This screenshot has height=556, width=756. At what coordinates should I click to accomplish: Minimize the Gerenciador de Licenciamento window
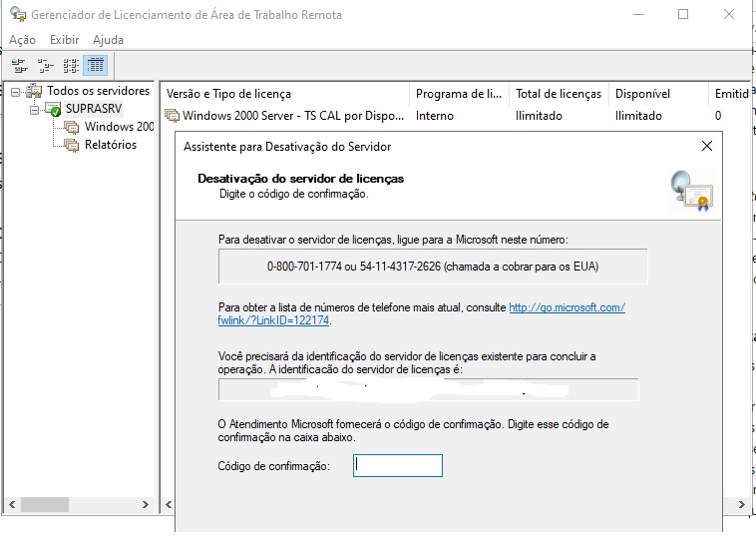point(638,15)
